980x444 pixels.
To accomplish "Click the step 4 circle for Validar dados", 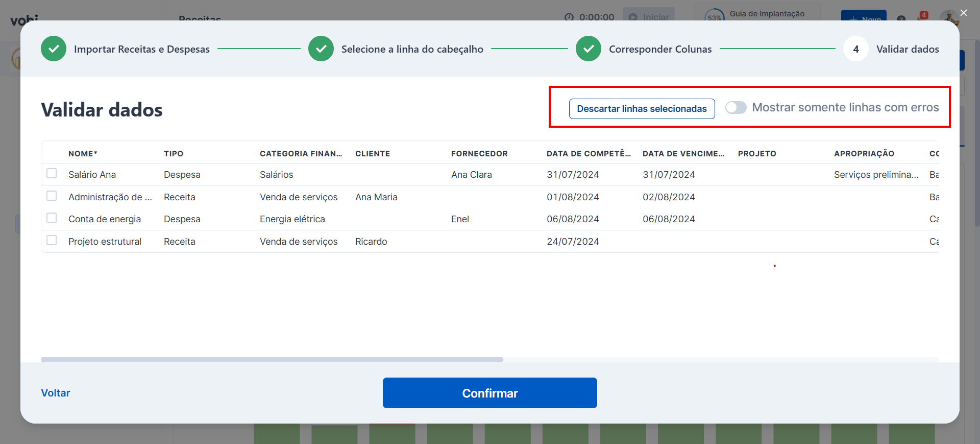I will 856,49.
